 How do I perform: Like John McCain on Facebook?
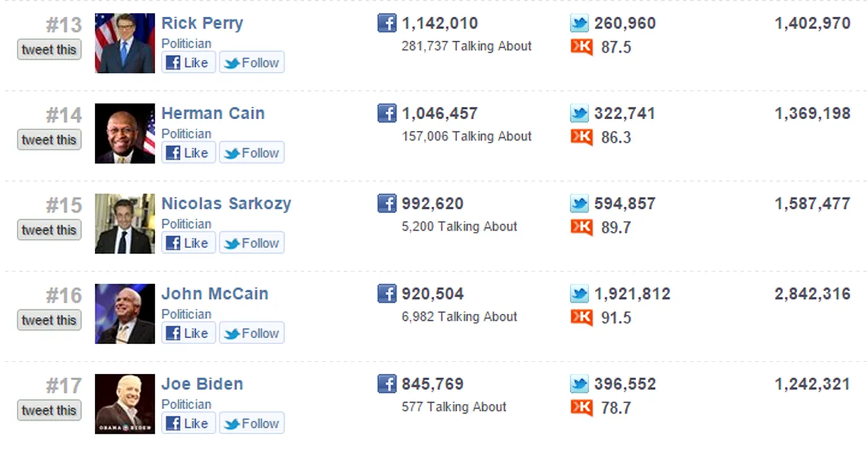coord(188,333)
